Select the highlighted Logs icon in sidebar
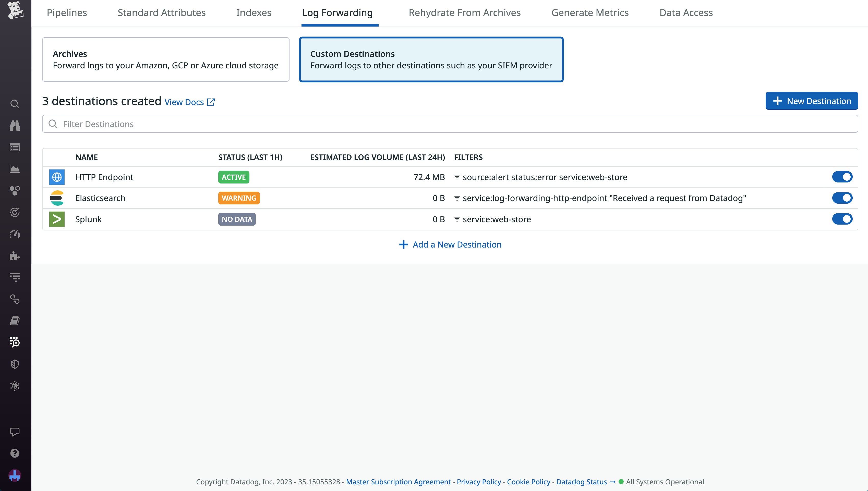868x491 pixels. pos(15,342)
